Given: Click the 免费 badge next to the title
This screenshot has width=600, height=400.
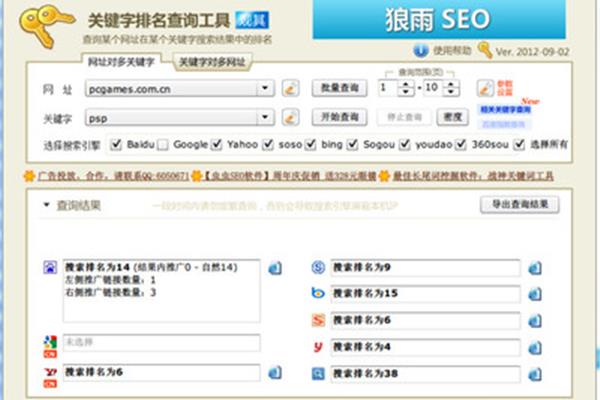Looking at the screenshot, I should point(252,20).
